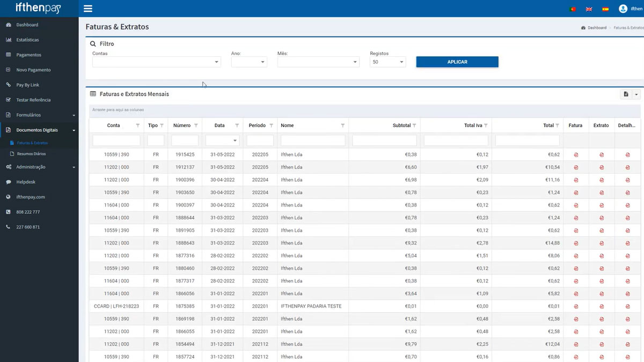Open the Total Iva column filter icon
644x362 pixels.
tap(486, 125)
